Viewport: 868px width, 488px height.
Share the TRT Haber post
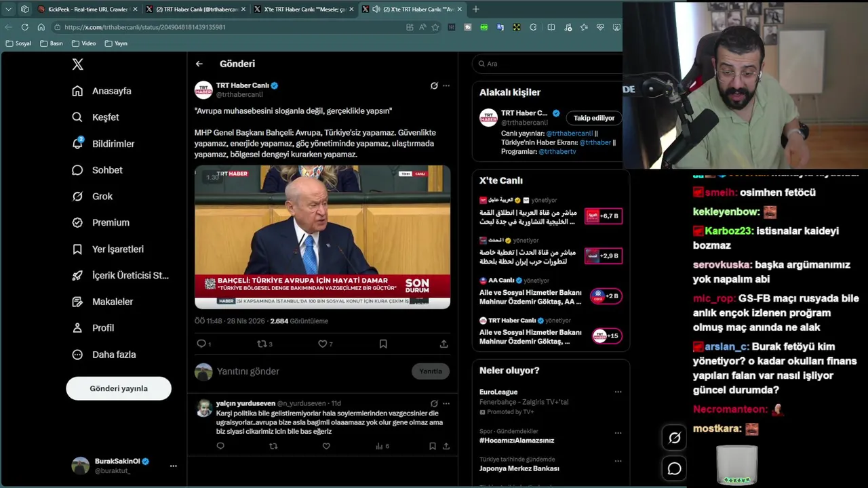443,344
